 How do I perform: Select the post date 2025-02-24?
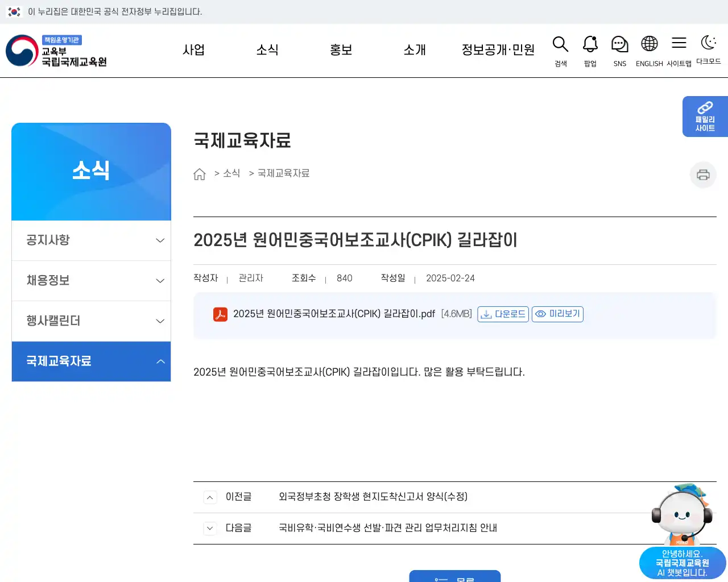pos(450,278)
